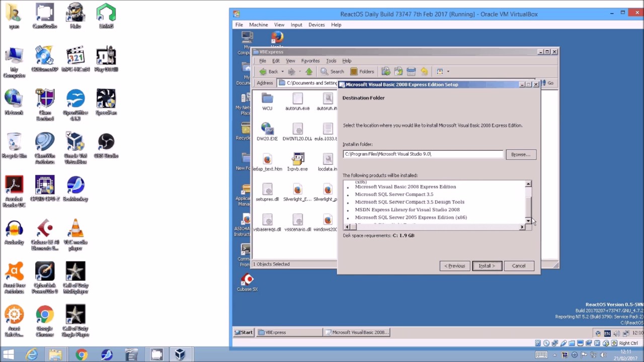Click the Recycle Bin on host desktop
Screen dimensions: 644x362
[x=14, y=145]
